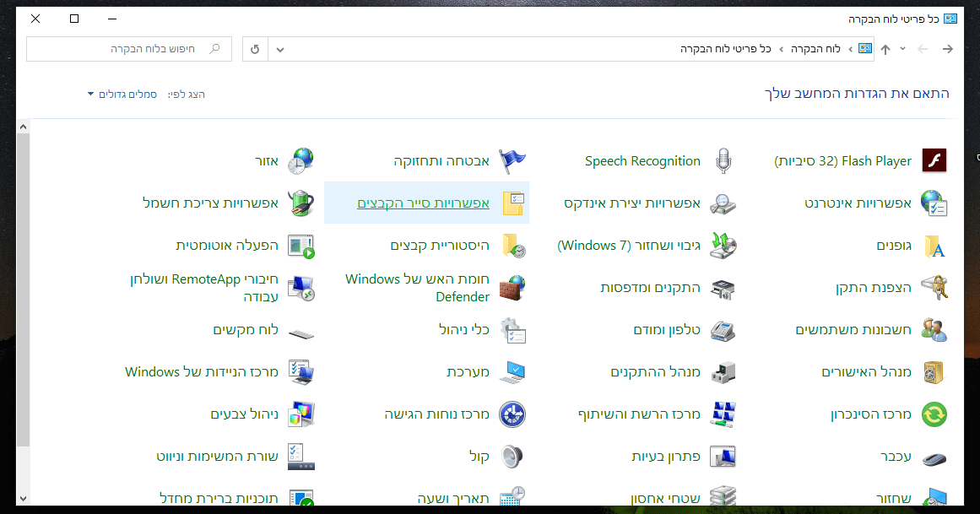This screenshot has width=980, height=514.
Task: Open the Flash Player (32 סיביות) icon
Action: click(x=934, y=160)
